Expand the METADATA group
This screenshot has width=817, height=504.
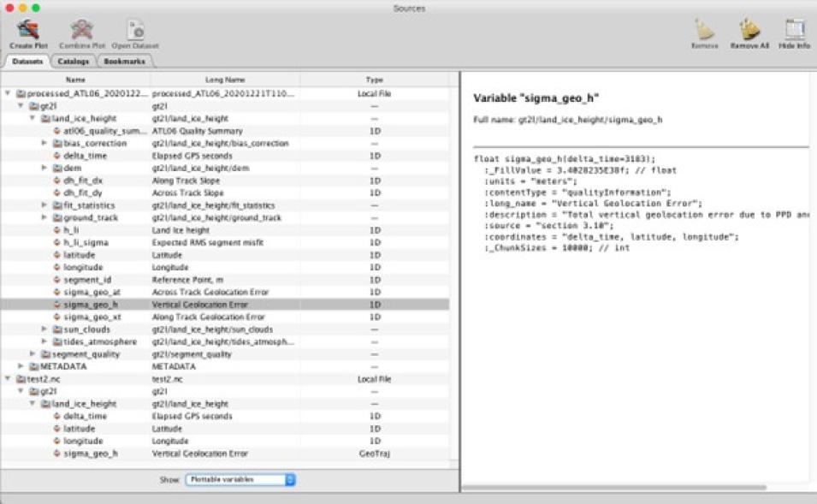(21, 366)
